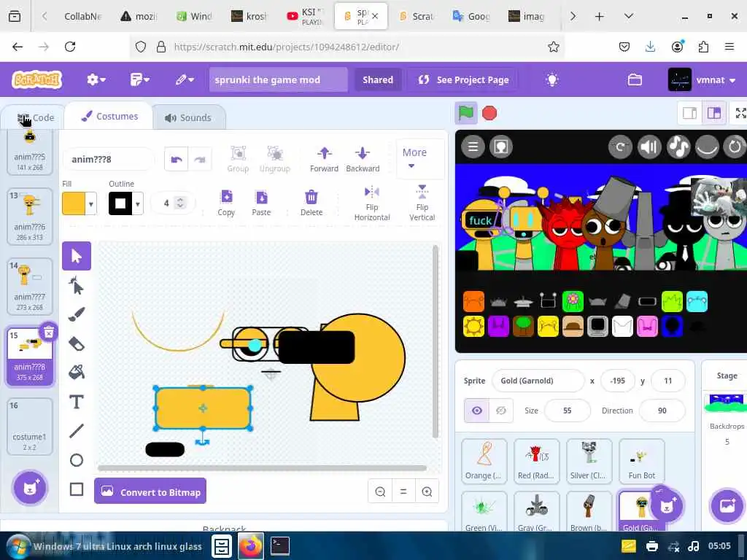Stop the project with red stop sign
The height and width of the screenshot is (560, 747).
point(489,113)
